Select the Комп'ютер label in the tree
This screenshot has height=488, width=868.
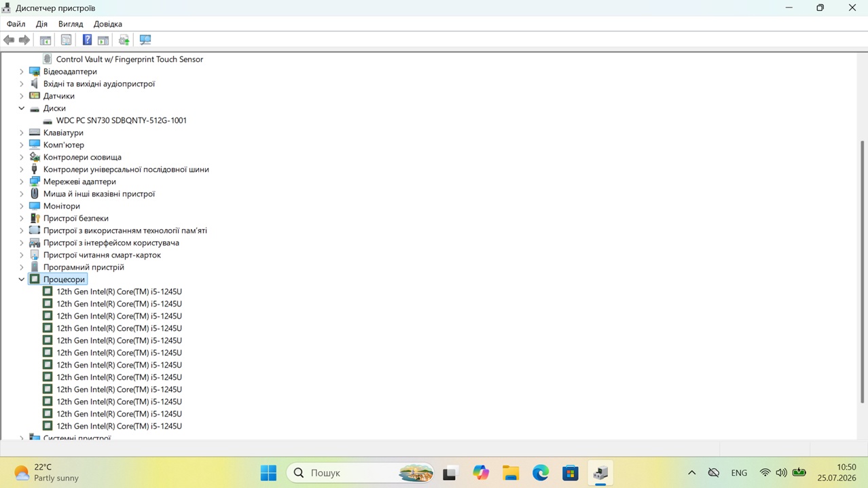tap(64, 145)
